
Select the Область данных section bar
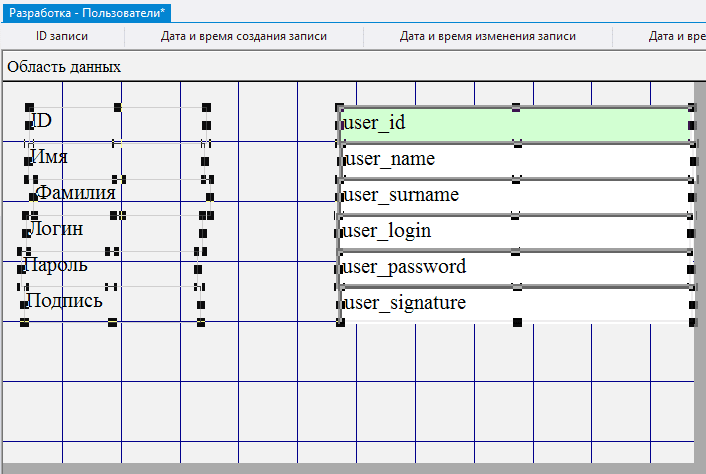pos(64,67)
